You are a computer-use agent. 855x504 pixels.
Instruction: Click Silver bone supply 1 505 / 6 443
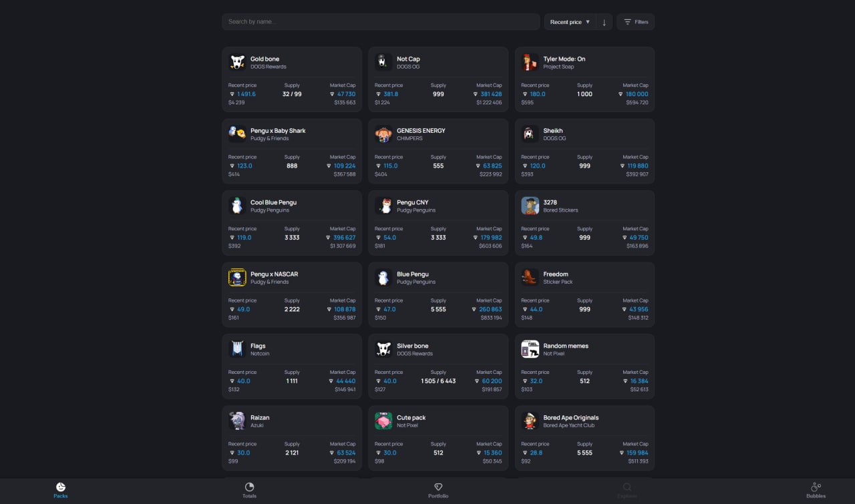pyautogui.click(x=438, y=381)
